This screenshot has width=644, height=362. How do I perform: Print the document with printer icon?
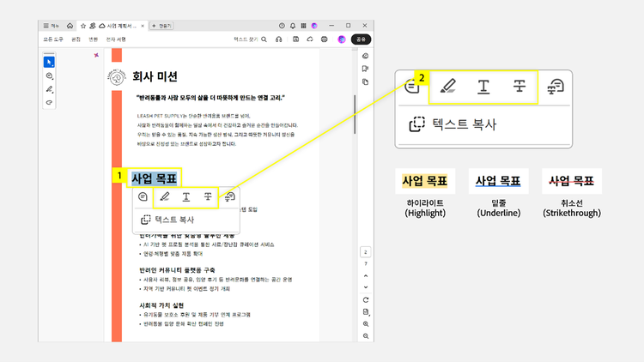tap(324, 39)
